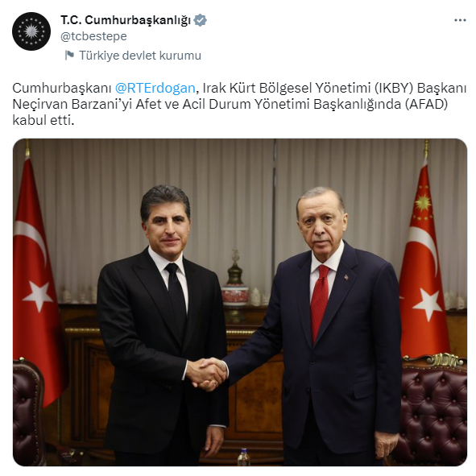Click the blue verified badge
The height and width of the screenshot is (476, 476).
(x=201, y=20)
